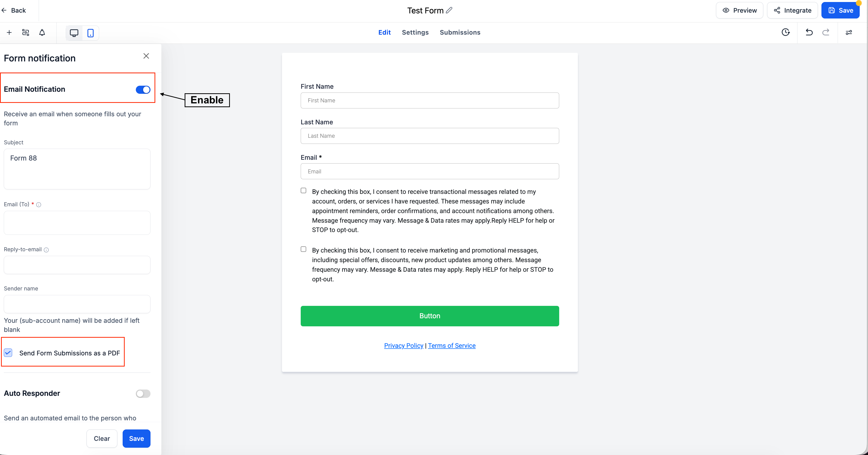Click the add new field plus icon

9,32
